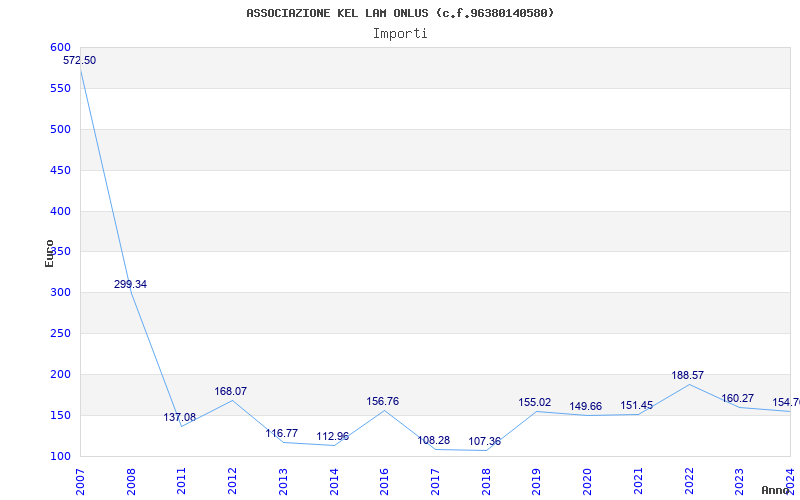The width and height of the screenshot is (800, 500).
Task: Click the 160.27 data label for 2023
Action: pos(738,399)
